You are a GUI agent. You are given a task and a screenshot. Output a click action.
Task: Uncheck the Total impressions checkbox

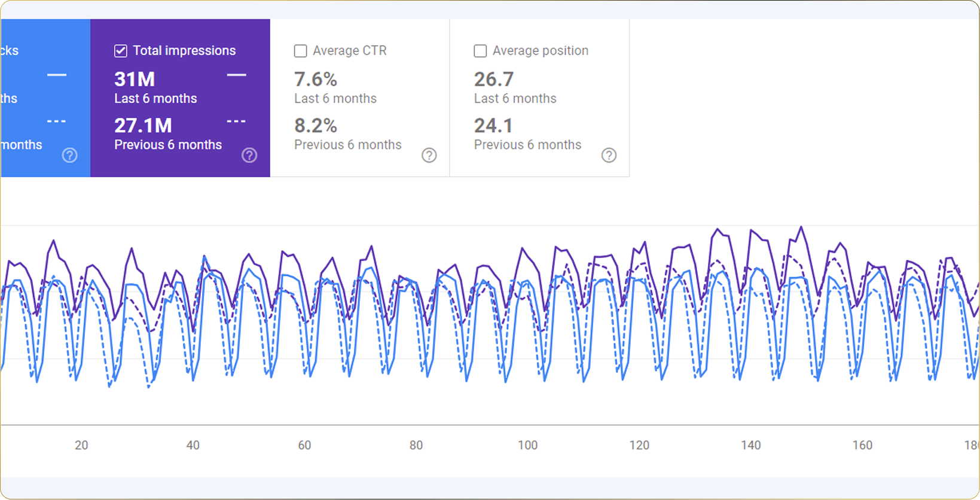coord(121,51)
